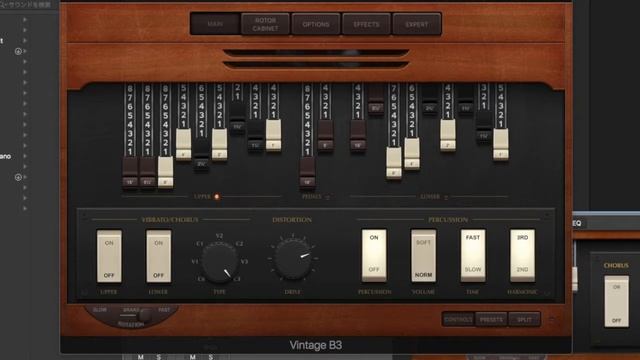This screenshot has width=640, height=360.
Task: Click the small arrow beside Split
Action: tap(551, 319)
